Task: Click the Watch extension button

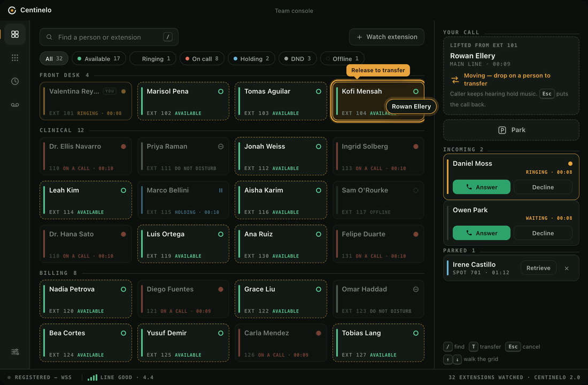Action: [386, 37]
